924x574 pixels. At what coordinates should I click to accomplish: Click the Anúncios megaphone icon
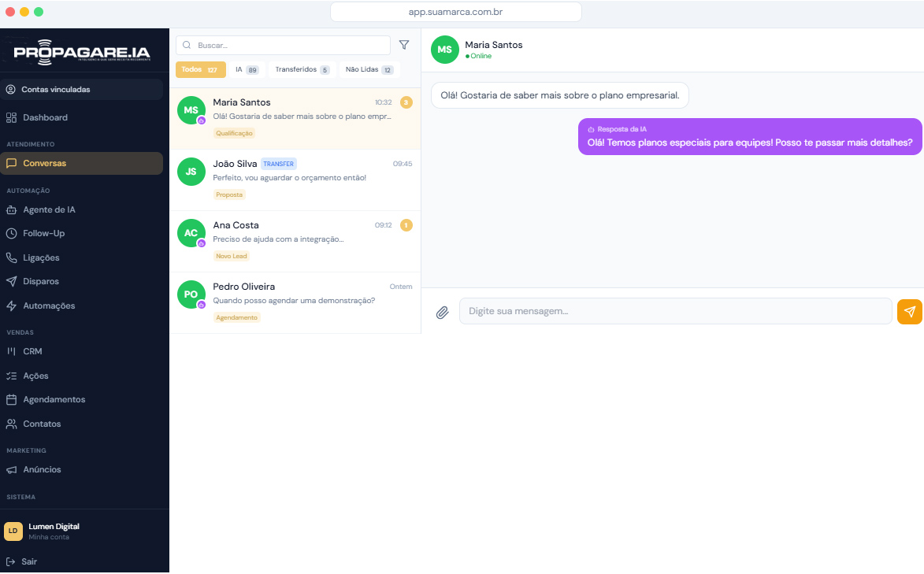coord(11,470)
